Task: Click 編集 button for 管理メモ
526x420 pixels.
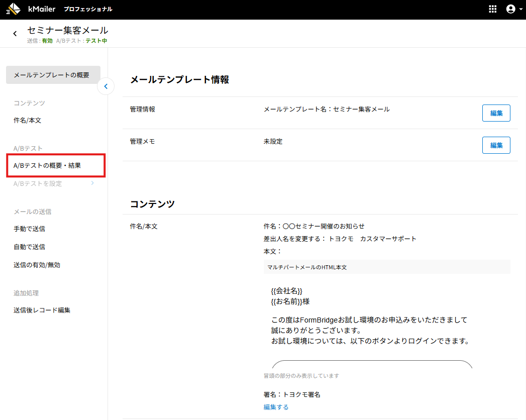Action: [x=496, y=145]
